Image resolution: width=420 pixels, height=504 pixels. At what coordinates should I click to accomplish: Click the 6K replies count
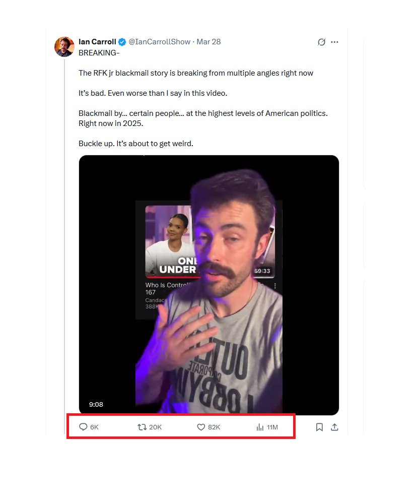(94, 427)
